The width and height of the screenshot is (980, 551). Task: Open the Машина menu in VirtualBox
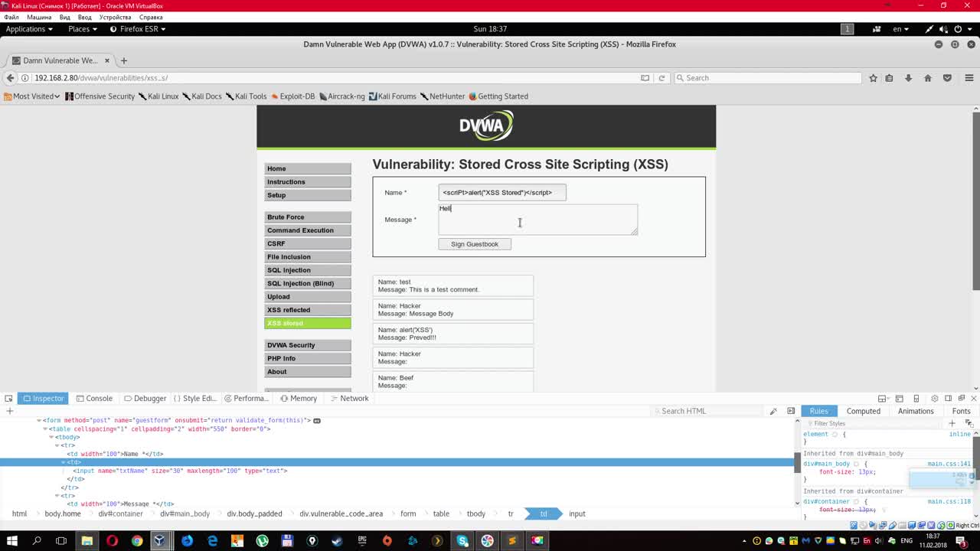(39, 17)
